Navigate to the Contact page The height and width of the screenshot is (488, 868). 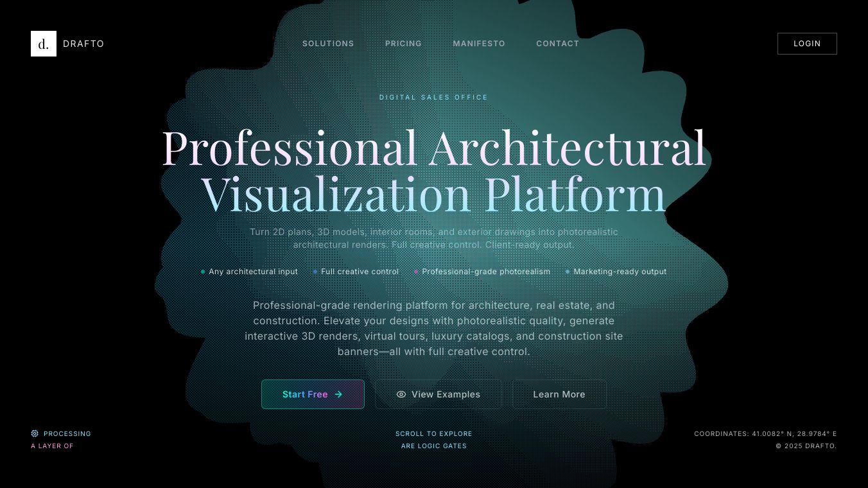pyautogui.click(x=557, y=44)
